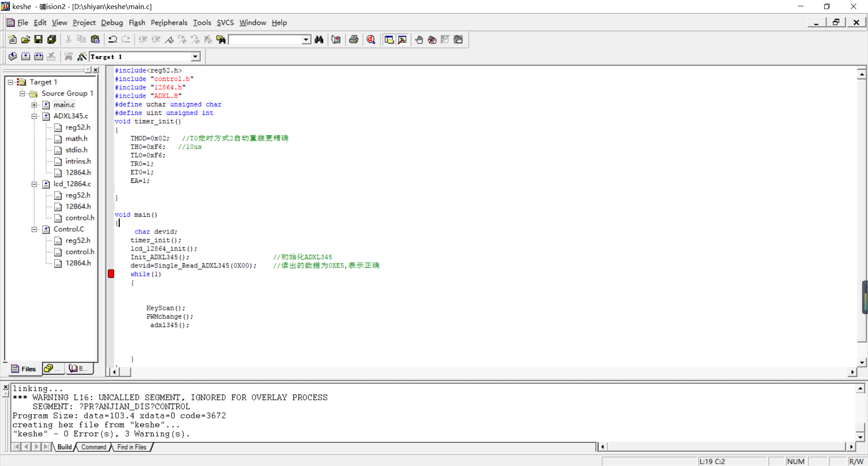The width and height of the screenshot is (868, 466).
Task: Open Options for Target icon
Action: point(82,57)
